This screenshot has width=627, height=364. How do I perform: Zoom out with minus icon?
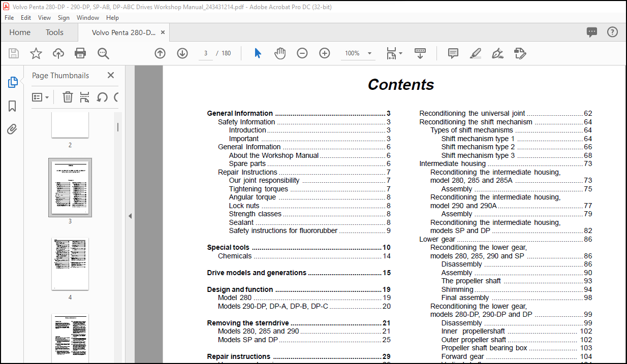coord(302,53)
